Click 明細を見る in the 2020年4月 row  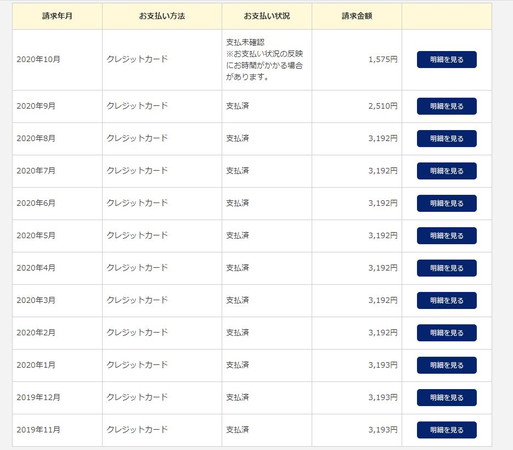coord(447,268)
